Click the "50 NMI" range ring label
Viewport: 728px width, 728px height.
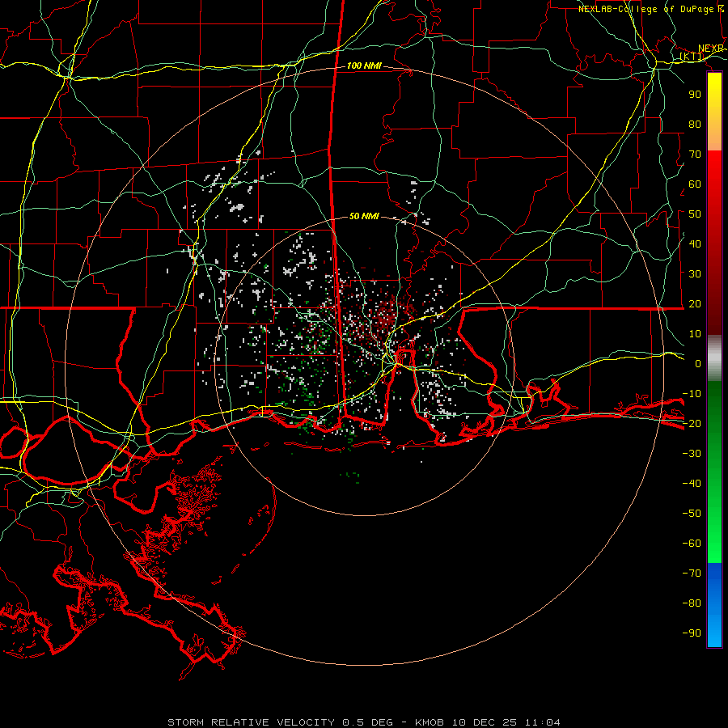[364, 216]
